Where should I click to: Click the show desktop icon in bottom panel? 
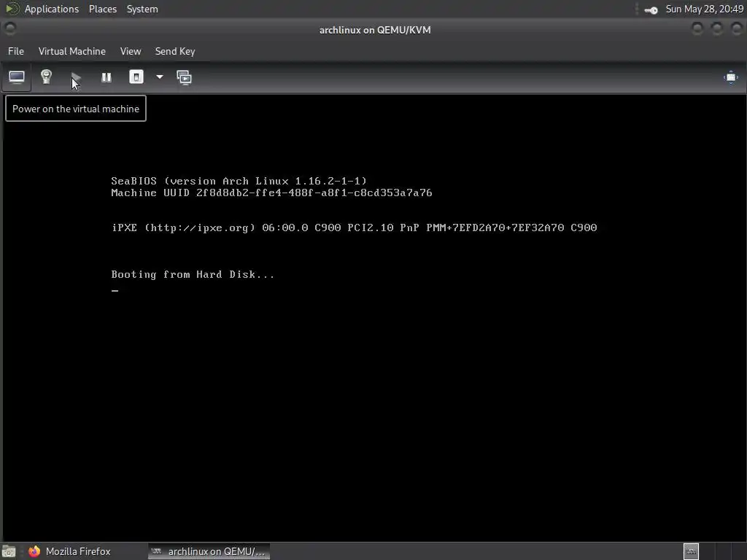(x=9, y=552)
